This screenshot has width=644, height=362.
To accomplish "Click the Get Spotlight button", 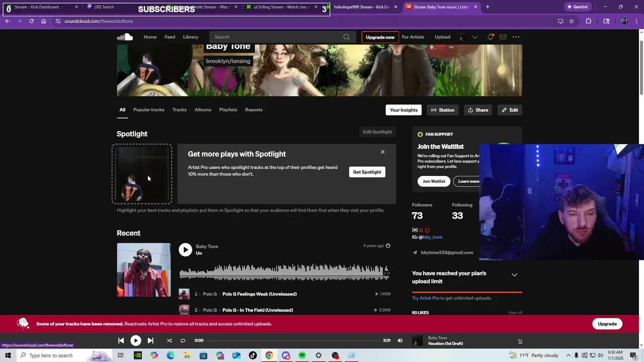I will (x=367, y=172).
